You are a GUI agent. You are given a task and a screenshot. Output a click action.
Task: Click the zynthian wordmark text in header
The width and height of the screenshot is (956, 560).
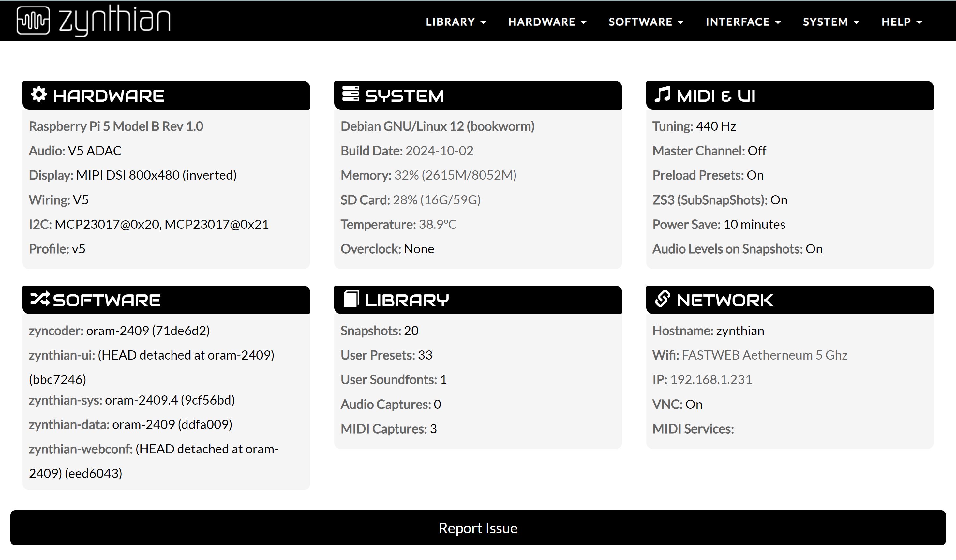(114, 21)
